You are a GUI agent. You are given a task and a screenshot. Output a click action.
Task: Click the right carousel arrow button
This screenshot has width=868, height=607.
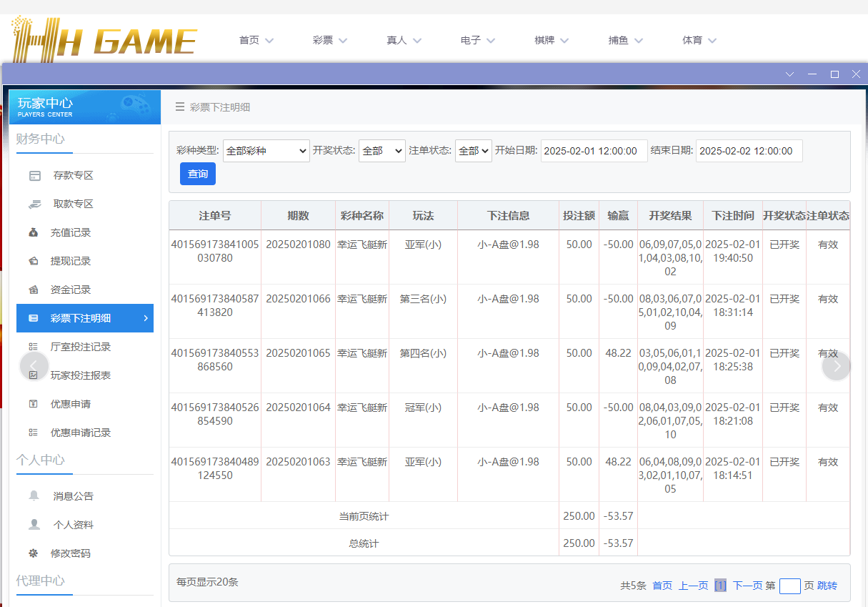(x=837, y=366)
